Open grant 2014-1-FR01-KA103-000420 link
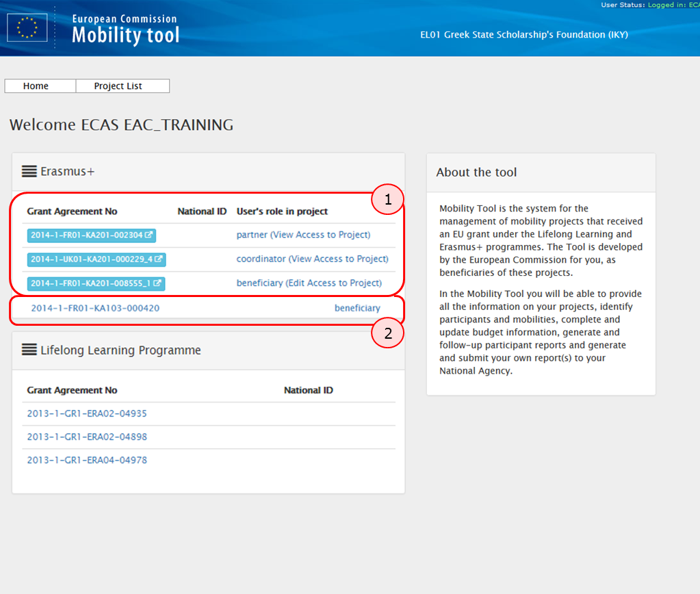Screen dimensions: 700x594 tap(95, 308)
